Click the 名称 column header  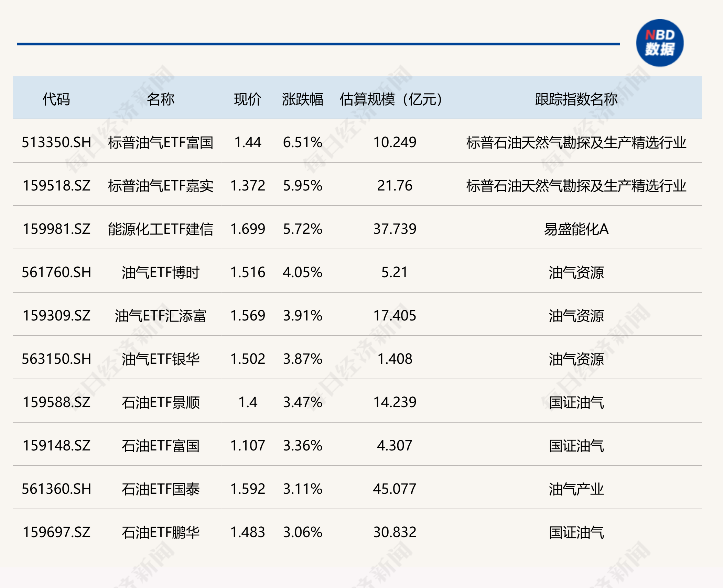(161, 99)
